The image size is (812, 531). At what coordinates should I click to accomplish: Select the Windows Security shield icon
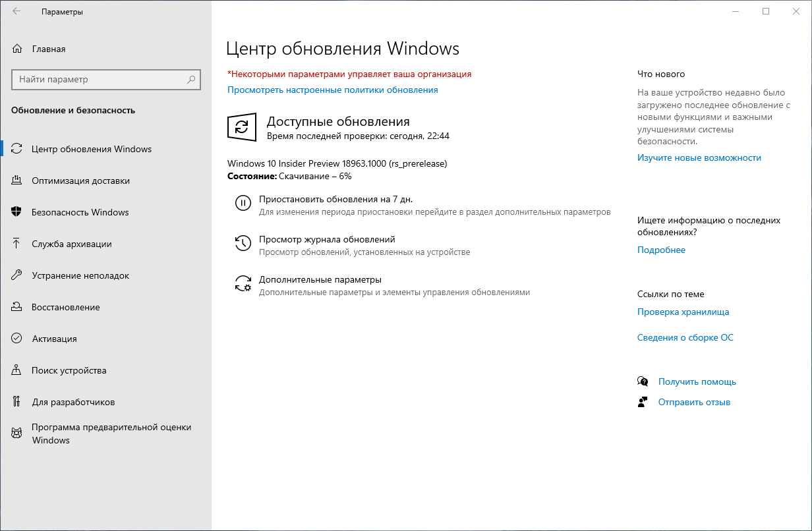tap(18, 211)
